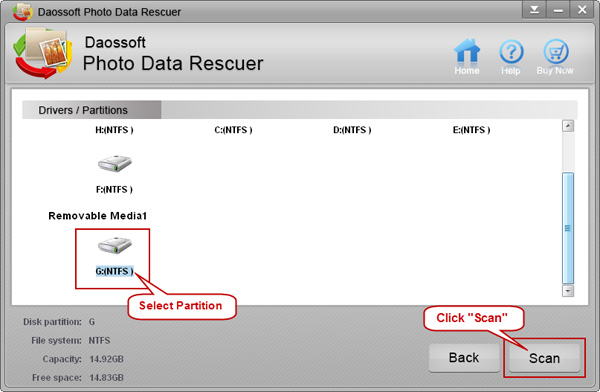The image size is (600, 392).
Task: Click the partition list scrollbar thumb
Action: (568, 228)
